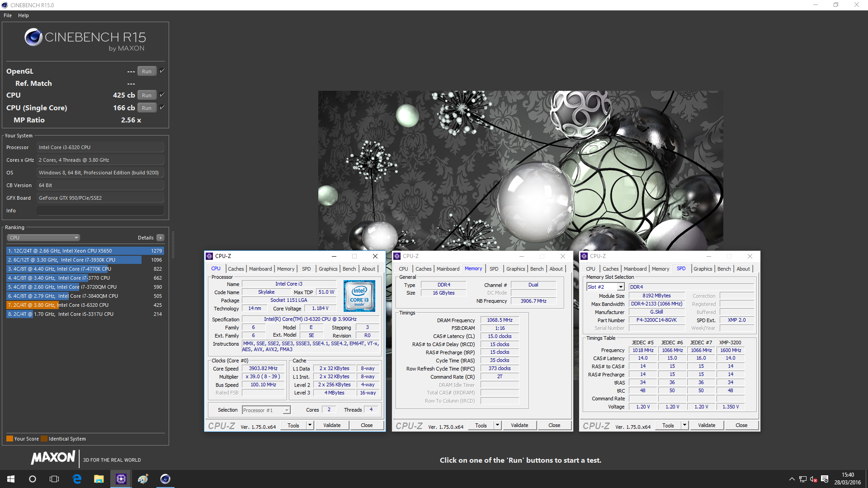868x488 pixels.
Task: Open Tools dropdown arrow in third CPU-Z
Action: (684, 425)
